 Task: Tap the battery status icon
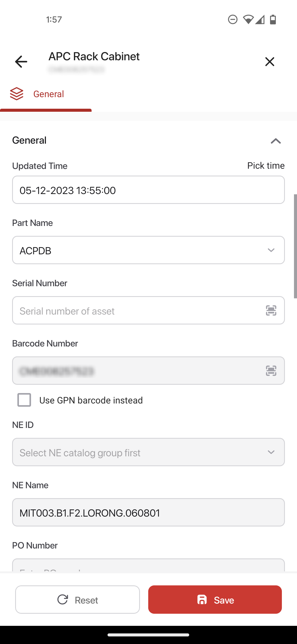[x=273, y=20]
